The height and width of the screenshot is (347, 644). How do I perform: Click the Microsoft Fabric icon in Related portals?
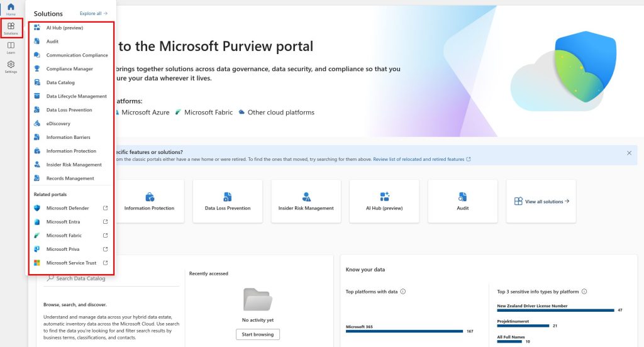point(37,235)
